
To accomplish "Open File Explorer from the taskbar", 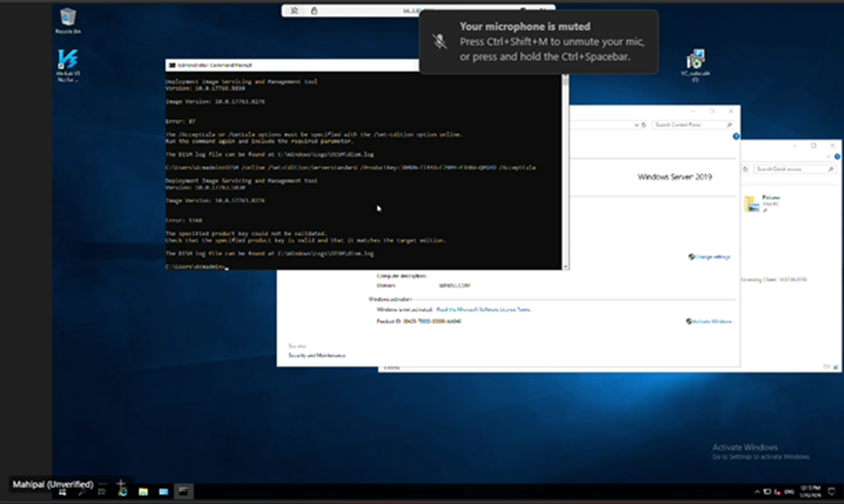I will 144,492.
